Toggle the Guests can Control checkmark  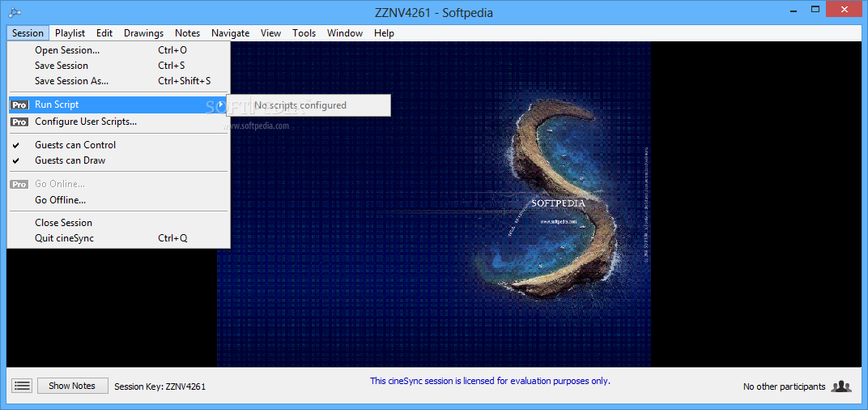[x=16, y=145]
